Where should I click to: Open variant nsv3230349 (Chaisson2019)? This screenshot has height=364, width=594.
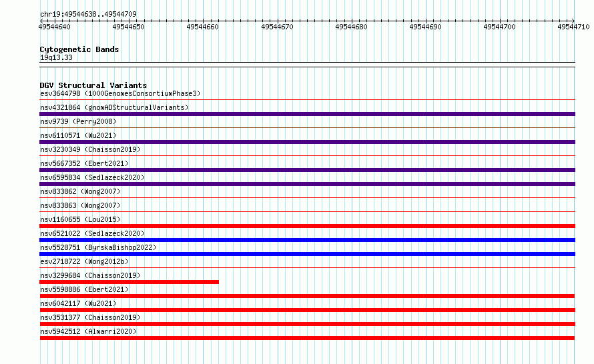click(90, 149)
